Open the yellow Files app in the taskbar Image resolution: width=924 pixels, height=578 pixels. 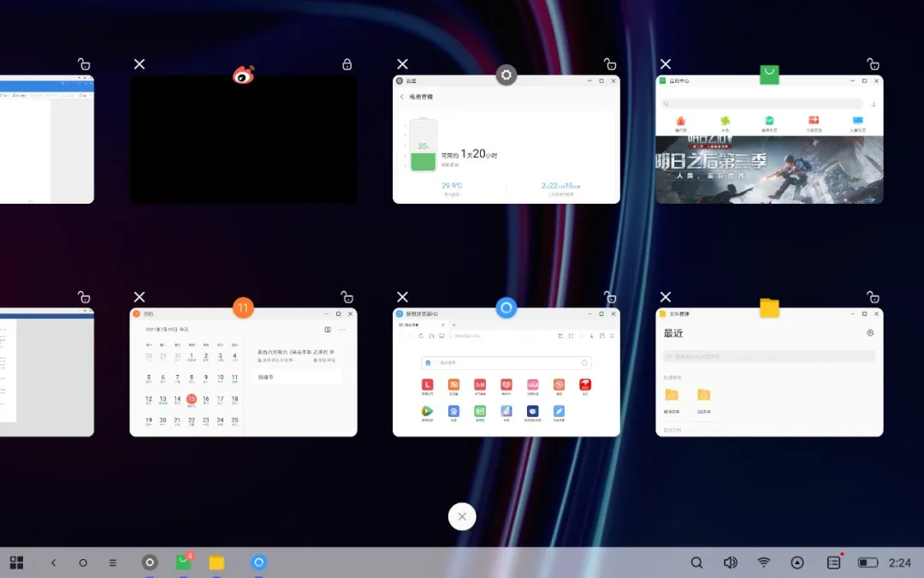point(216,563)
